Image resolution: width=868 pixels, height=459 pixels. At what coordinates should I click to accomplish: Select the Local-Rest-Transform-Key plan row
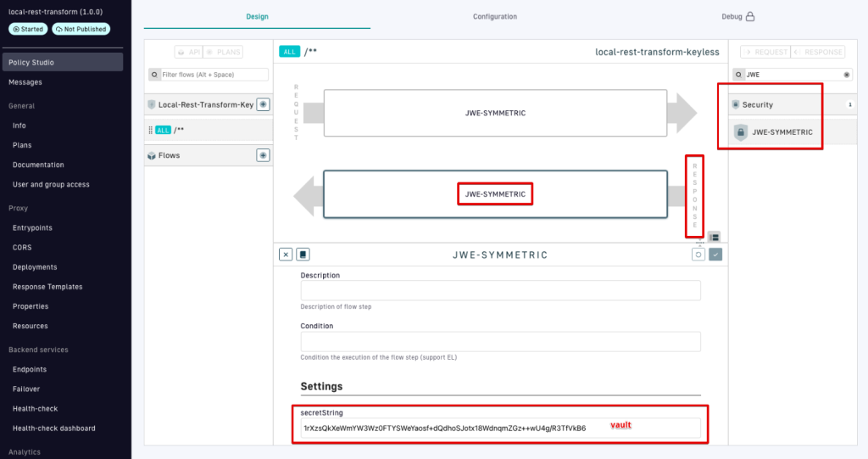tap(209, 104)
